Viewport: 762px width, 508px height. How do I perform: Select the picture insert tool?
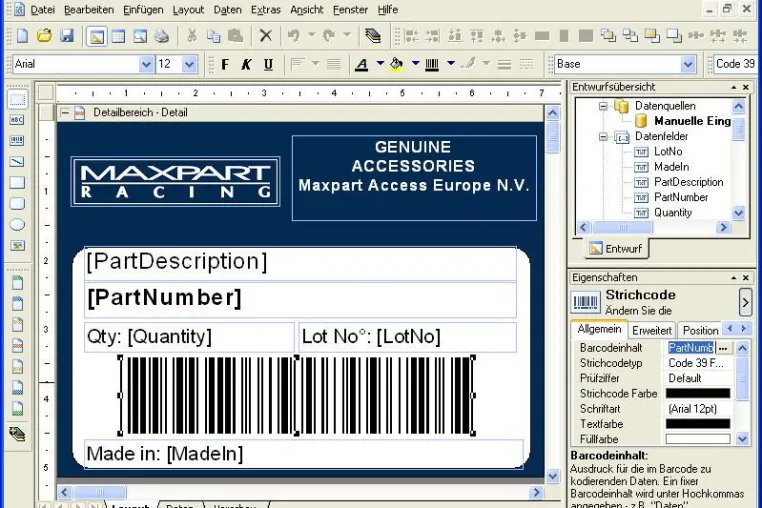pyautogui.click(x=17, y=245)
